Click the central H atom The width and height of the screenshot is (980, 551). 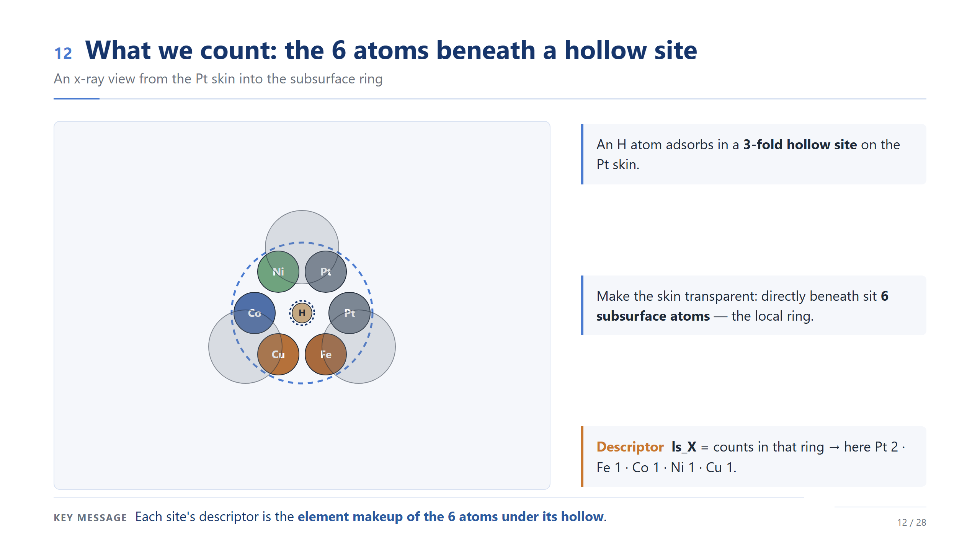click(x=302, y=313)
